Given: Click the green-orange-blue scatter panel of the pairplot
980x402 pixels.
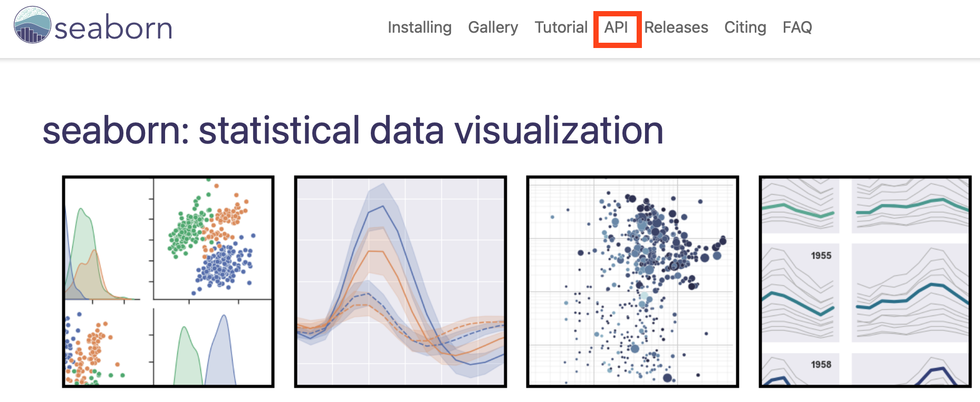Looking at the screenshot, I should coord(212,240).
